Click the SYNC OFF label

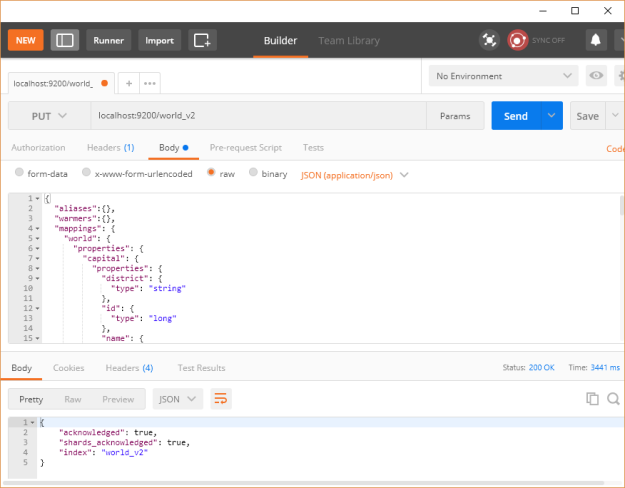pyautogui.click(x=548, y=40)
